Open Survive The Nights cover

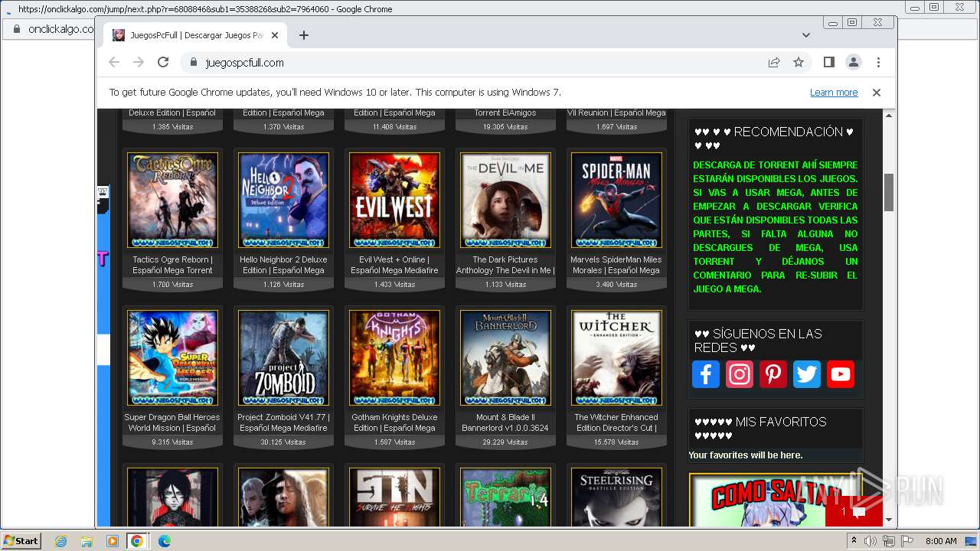coord(394,497)
